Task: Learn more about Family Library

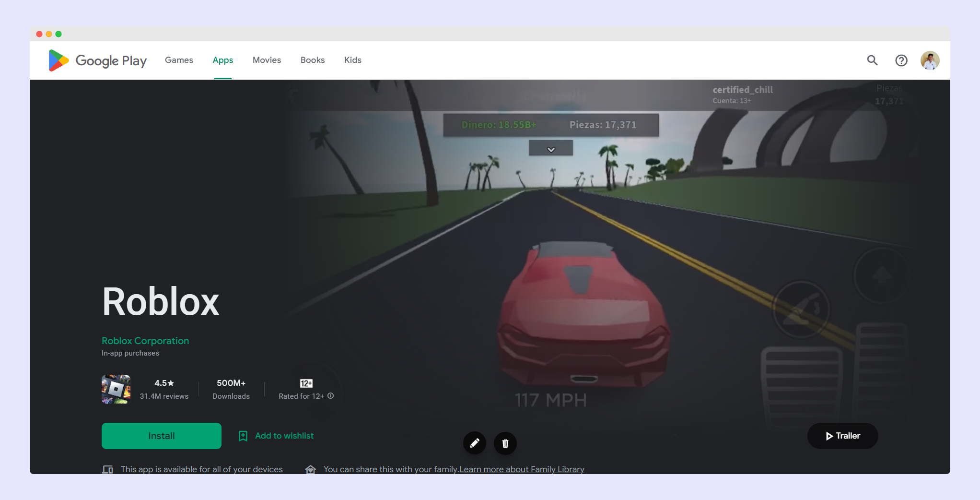Action: 521,469
